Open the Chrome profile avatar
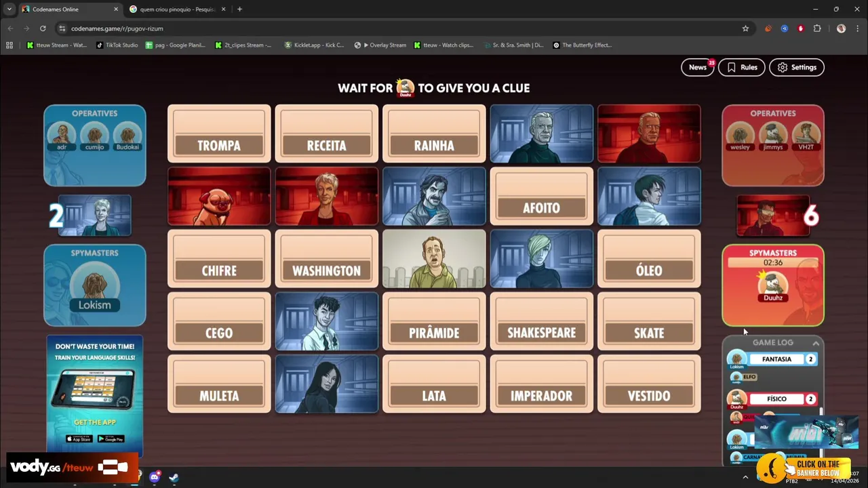 [x=841, y=28]
